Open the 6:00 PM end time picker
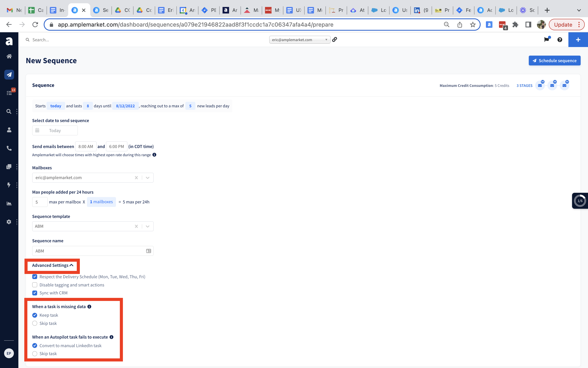 [117, 147]
